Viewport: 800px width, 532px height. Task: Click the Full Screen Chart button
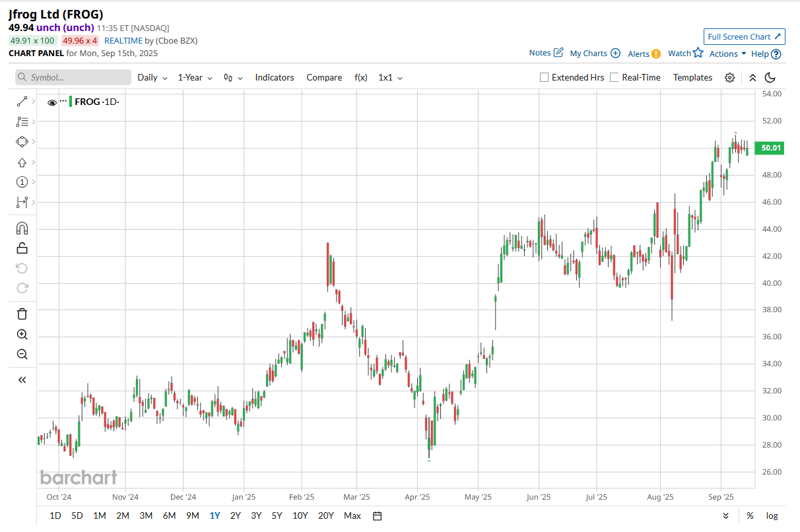[x=744, y=37]
